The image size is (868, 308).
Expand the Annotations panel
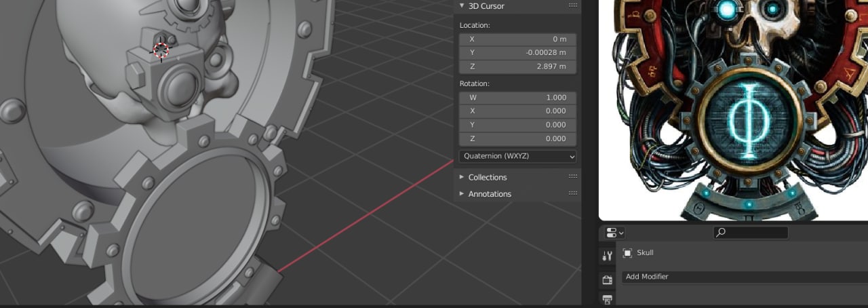point(462,194)
